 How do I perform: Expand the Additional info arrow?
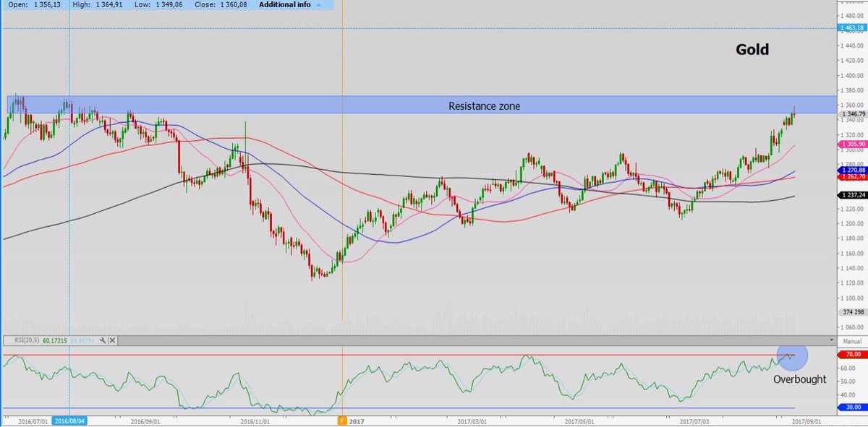pyautogui.click(x=318, y=4)
